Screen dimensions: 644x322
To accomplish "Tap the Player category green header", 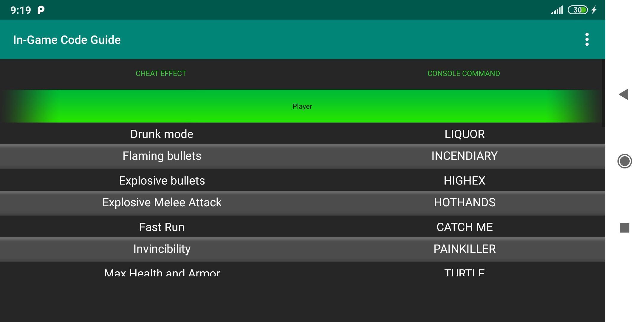I will coord(302,106).
